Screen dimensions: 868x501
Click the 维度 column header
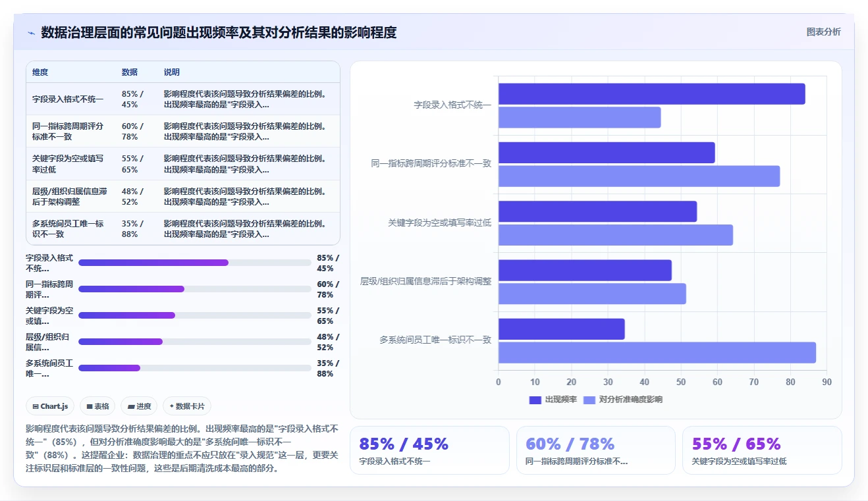pos(40,72)
